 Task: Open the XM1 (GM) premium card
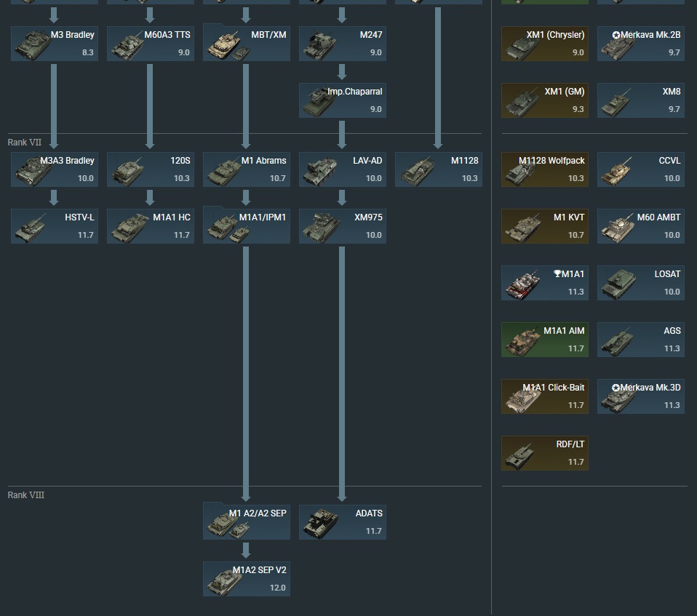click(544, 100)
